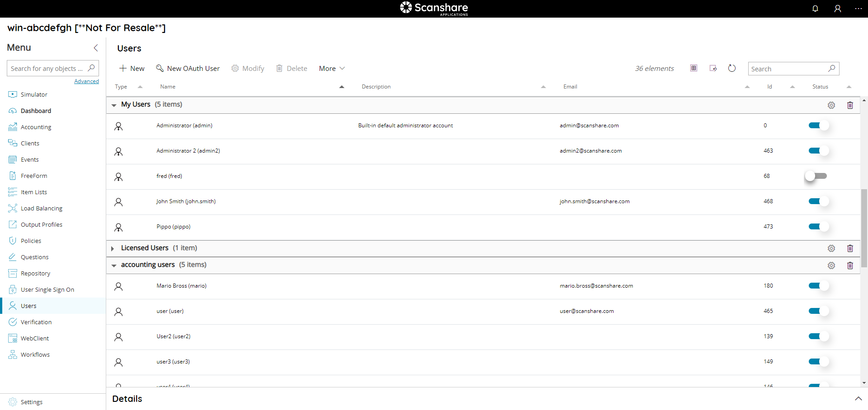Open settings gear for Licensed Users group
The width and height of the screenshot is (868, 410).
click(x=831, y=248)
